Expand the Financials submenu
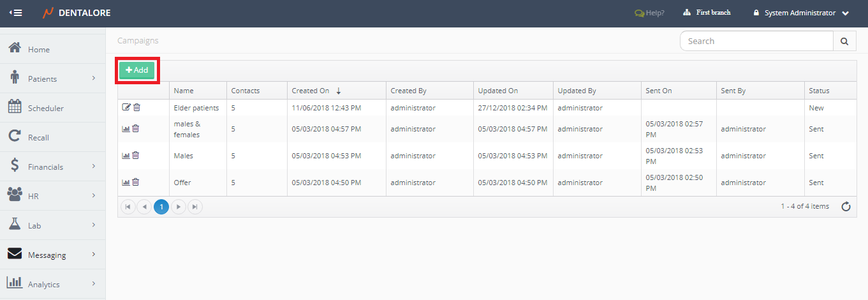 click(52, 167)
